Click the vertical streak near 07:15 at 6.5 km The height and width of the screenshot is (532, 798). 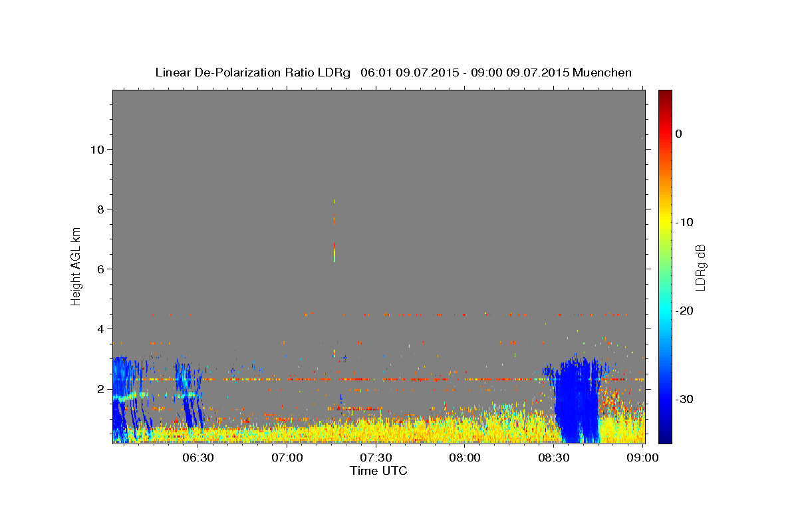tap(334, 252)
